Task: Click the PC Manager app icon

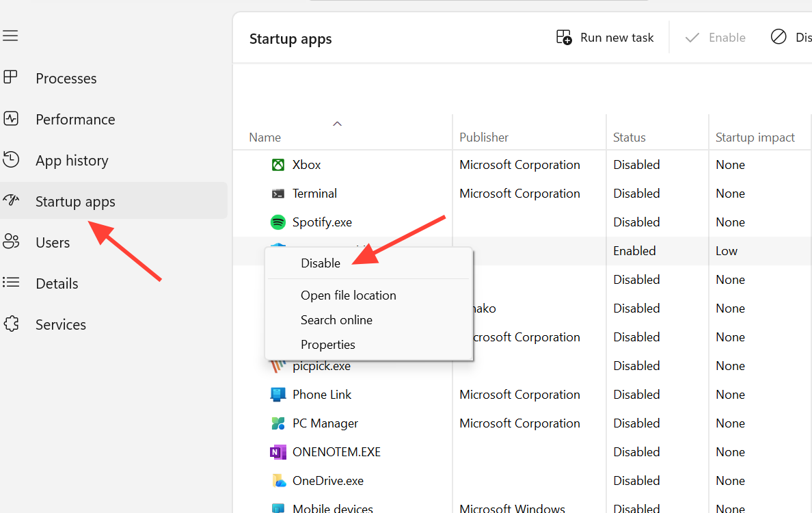Action: [x=278, y=423]
